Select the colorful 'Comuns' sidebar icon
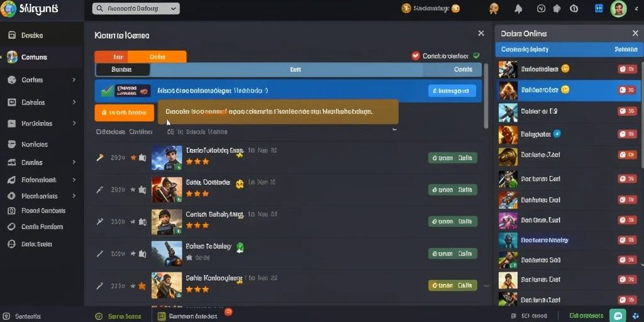The height and width of the screenshot is (322, 644). tap(12, 57)
